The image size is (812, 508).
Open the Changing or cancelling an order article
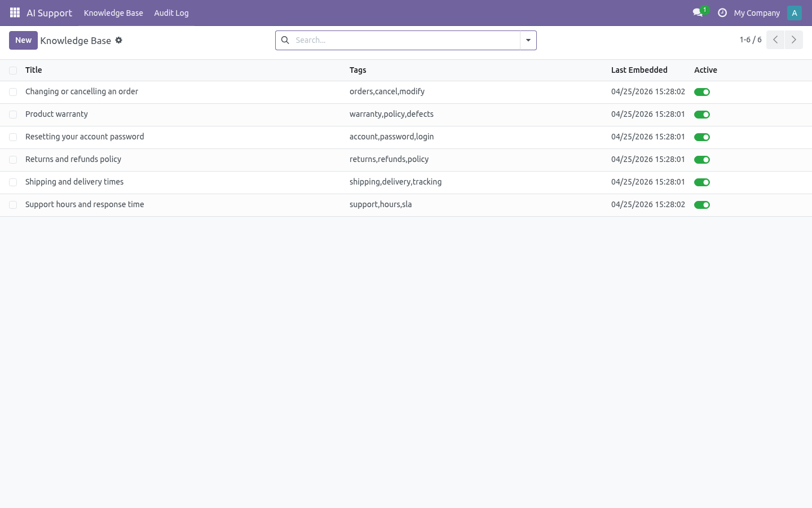coord(82,91)
